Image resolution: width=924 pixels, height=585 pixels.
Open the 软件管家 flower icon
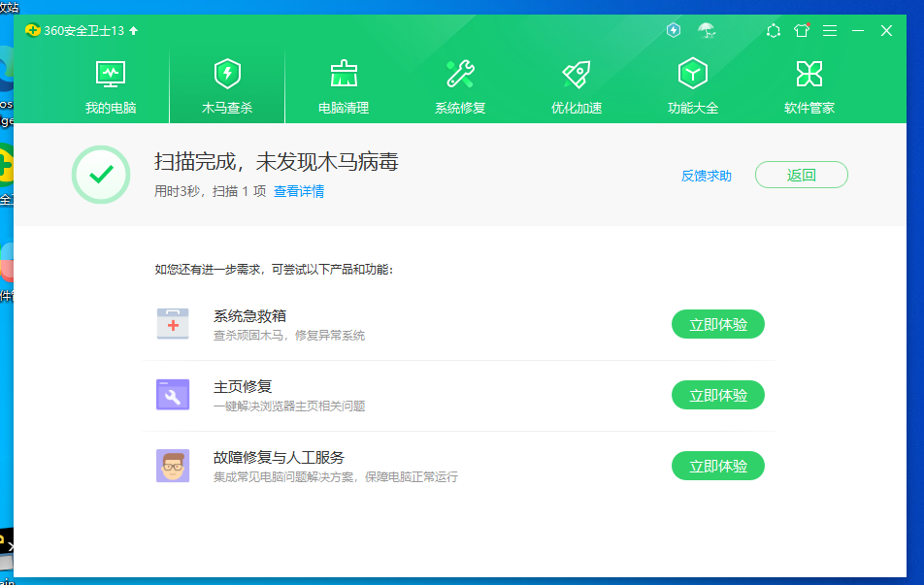pos(809,74)
